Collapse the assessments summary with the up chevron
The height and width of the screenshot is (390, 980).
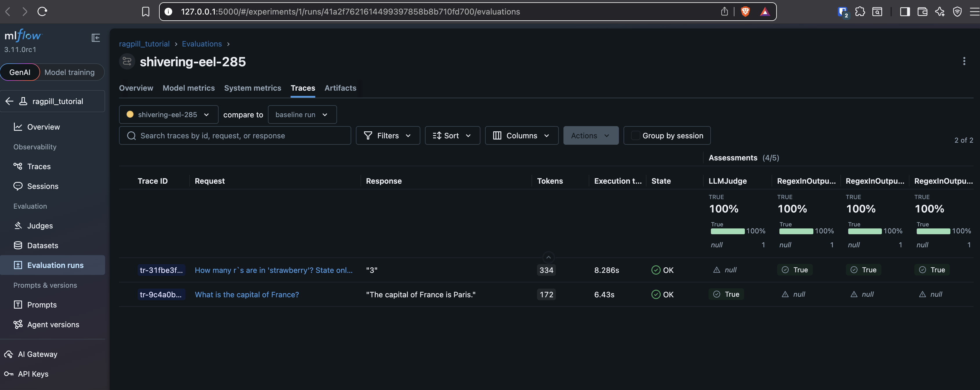click(x=548, y=257)
